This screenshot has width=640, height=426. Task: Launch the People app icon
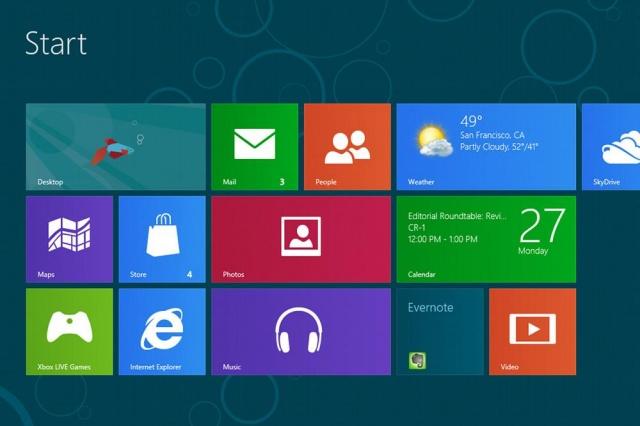346,146
